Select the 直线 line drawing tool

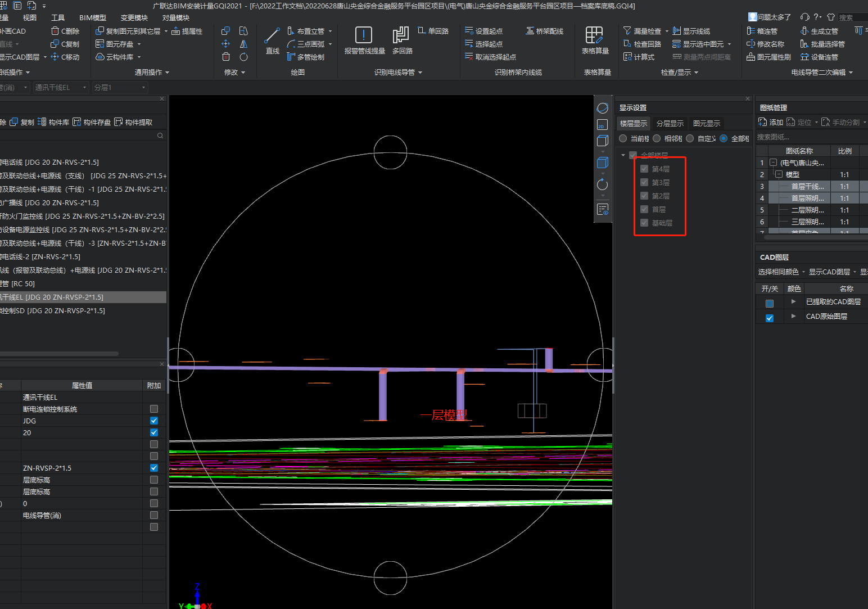point(272,40)
